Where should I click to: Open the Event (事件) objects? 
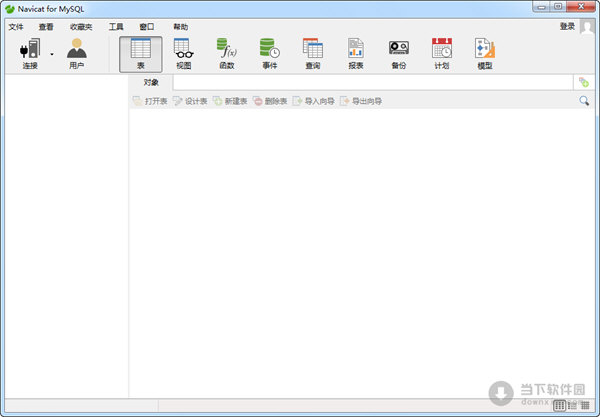pyautogui.click(x=269, y=54)
